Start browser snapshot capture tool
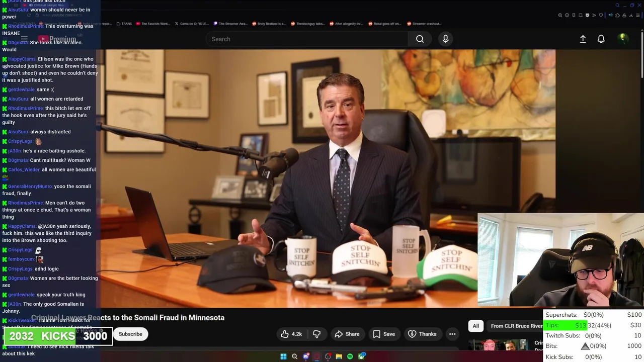 coord(581,15)
